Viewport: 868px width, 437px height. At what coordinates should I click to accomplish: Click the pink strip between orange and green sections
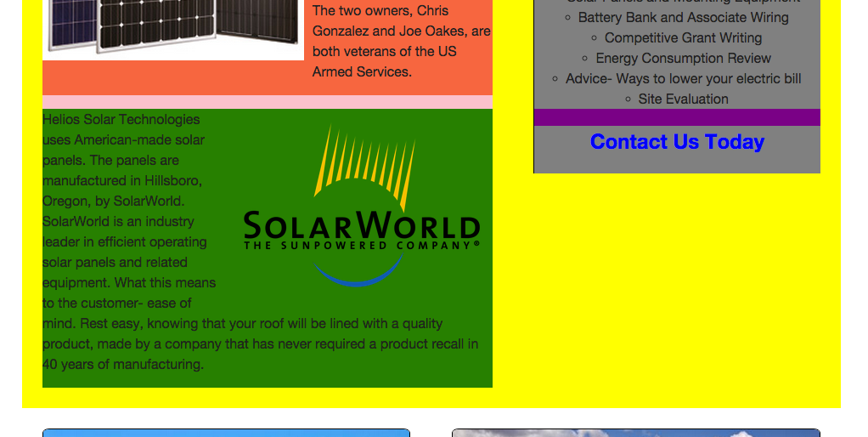click(x=268, y=102)
